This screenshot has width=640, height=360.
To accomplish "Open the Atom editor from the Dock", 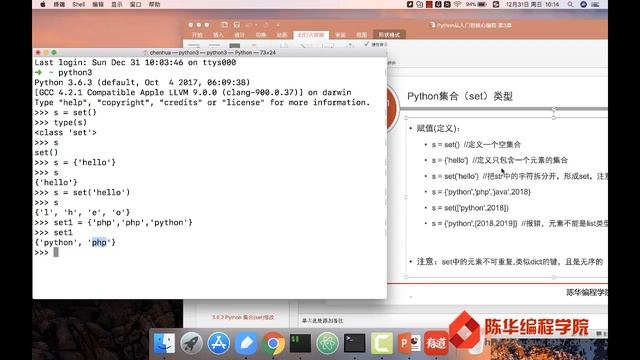I will coord(327,343).
